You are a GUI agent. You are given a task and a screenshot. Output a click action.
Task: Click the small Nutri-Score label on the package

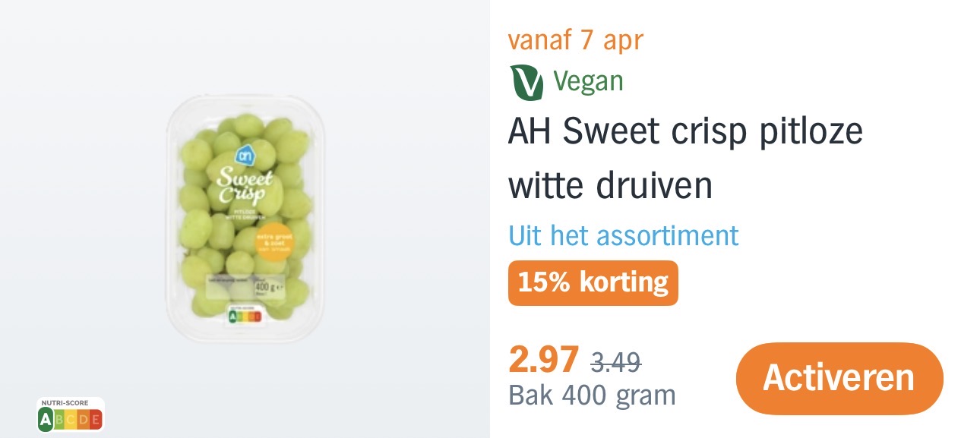point(244,317)
